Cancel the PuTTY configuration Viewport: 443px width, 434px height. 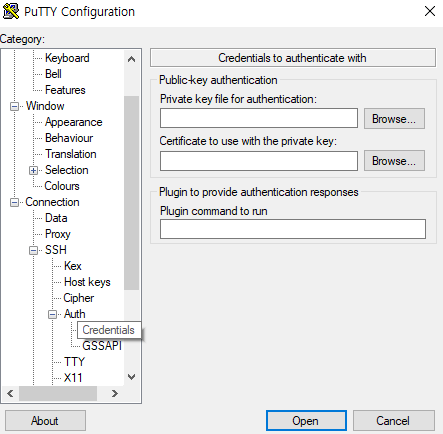394,421
